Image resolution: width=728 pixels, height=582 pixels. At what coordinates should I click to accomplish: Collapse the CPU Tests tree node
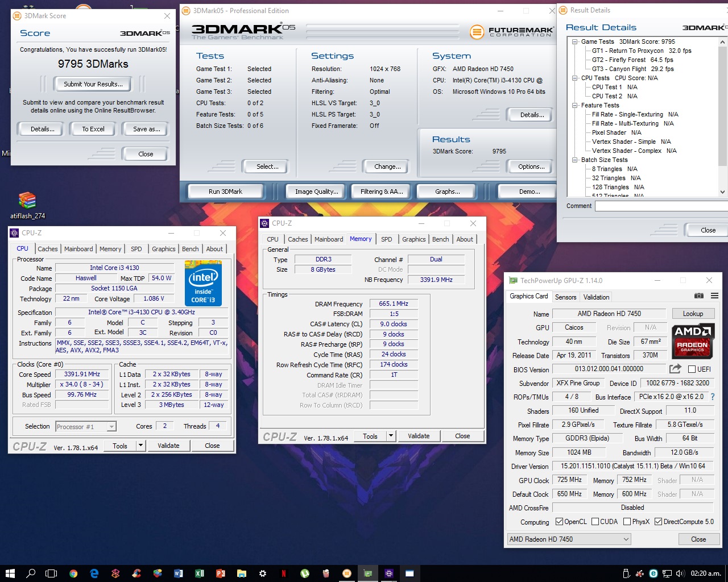(575, 78)
